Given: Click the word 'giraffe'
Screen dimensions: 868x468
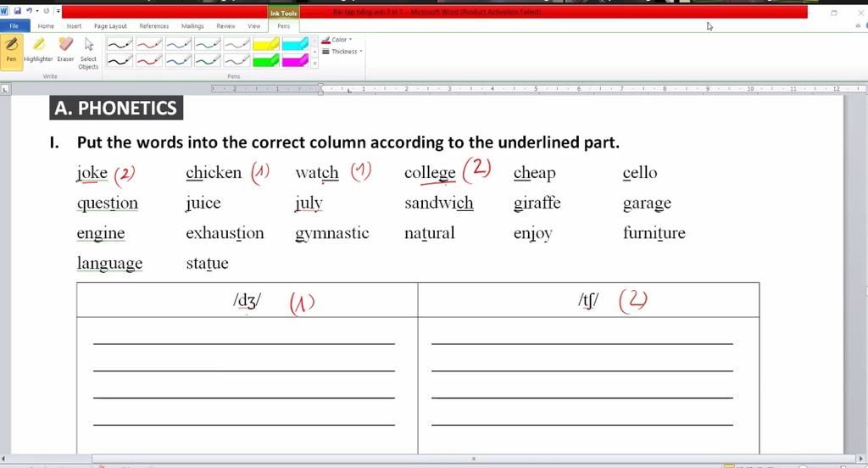Looking at the screenshot, I should point(537,203).
